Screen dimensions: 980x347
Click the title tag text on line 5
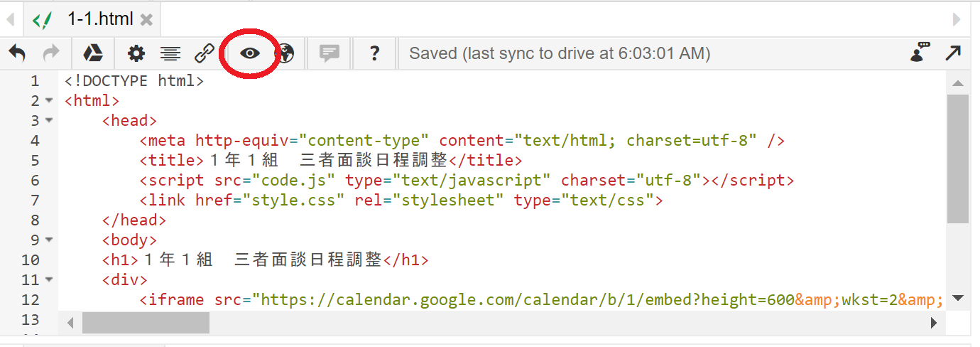(x=331, y=161)
